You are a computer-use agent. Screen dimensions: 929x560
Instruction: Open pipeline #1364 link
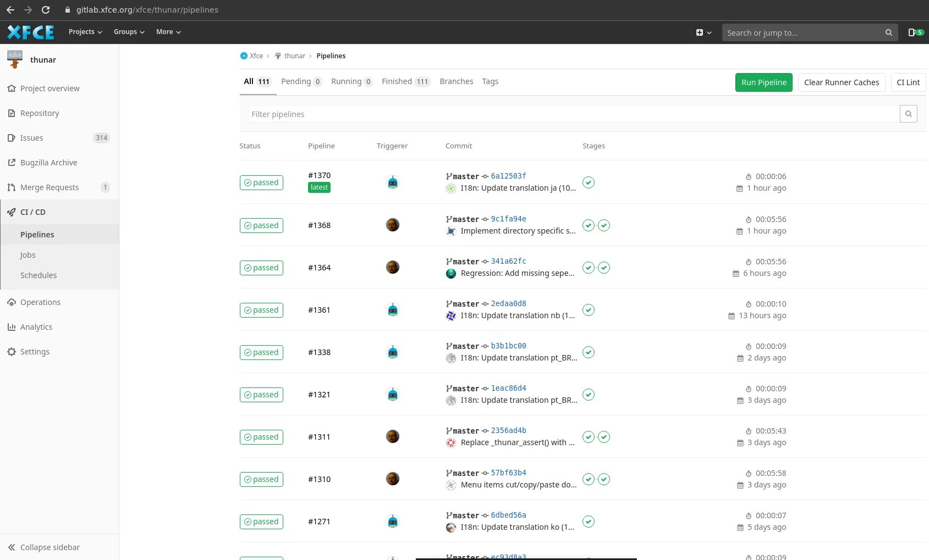pos(320,268)
